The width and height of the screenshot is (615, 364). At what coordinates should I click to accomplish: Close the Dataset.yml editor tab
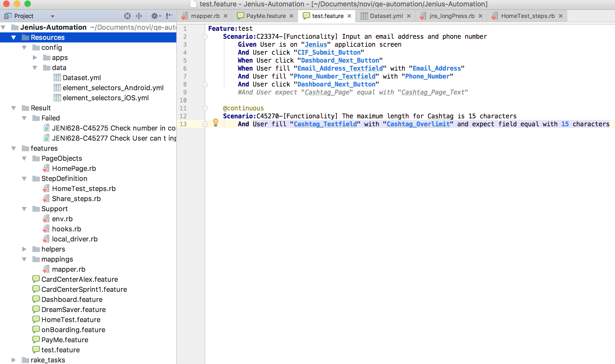pos(409,16)
